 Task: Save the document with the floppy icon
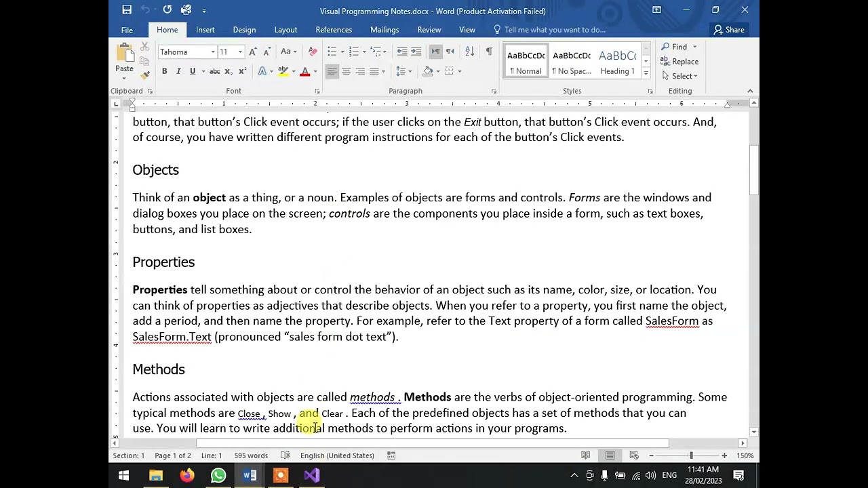(x=127, y=9)
